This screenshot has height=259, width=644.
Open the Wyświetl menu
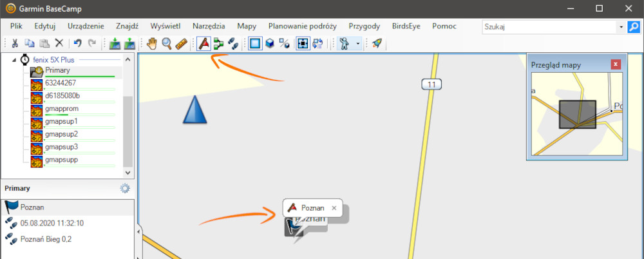[x=166, y=26]
